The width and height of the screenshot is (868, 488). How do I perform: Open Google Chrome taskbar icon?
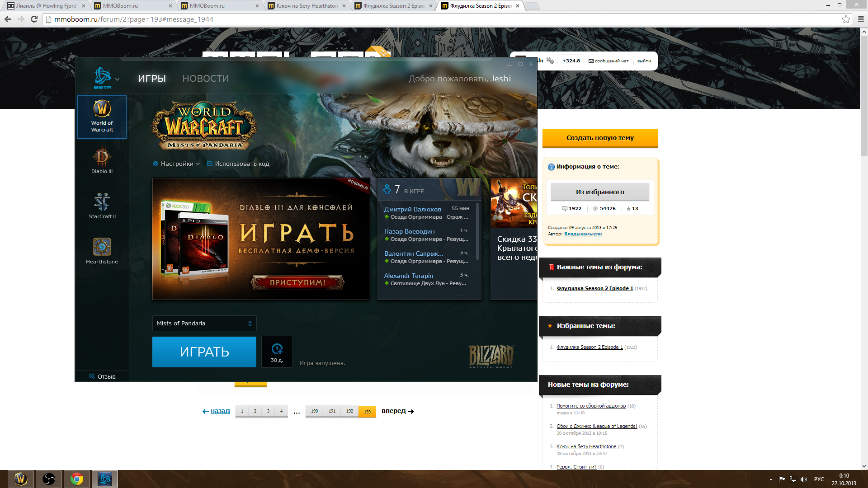coord(77,479)
